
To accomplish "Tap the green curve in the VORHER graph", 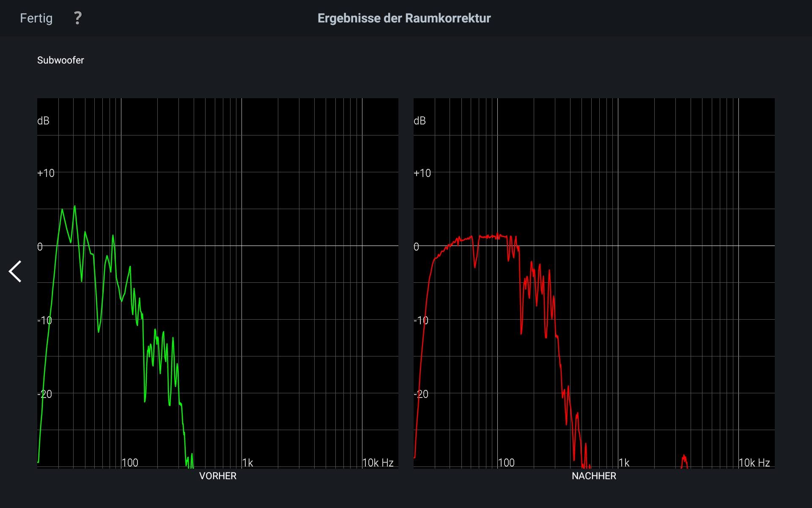I will pos(62,210).
